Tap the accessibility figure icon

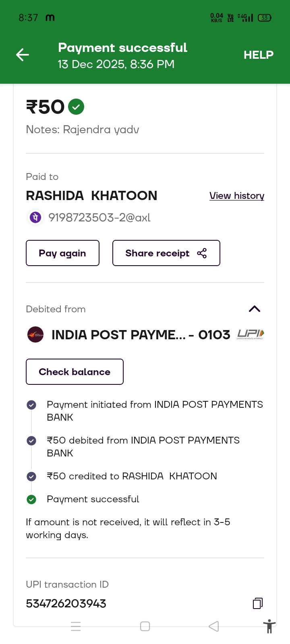(269, 626)
